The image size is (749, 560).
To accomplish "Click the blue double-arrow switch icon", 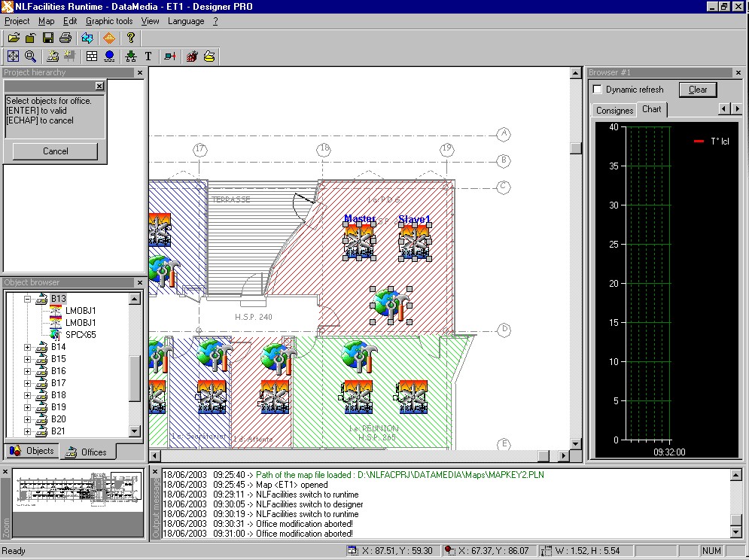I will (87, 38).
